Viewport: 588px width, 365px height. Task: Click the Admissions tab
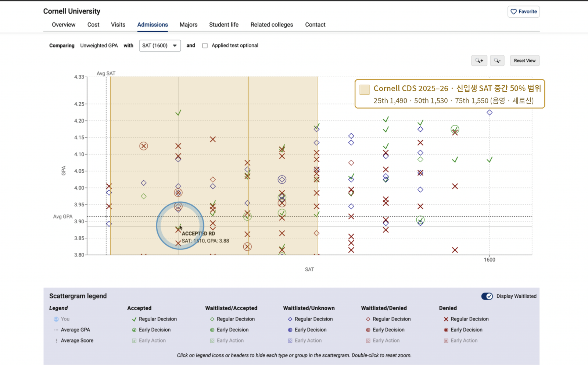pos(153,25)
